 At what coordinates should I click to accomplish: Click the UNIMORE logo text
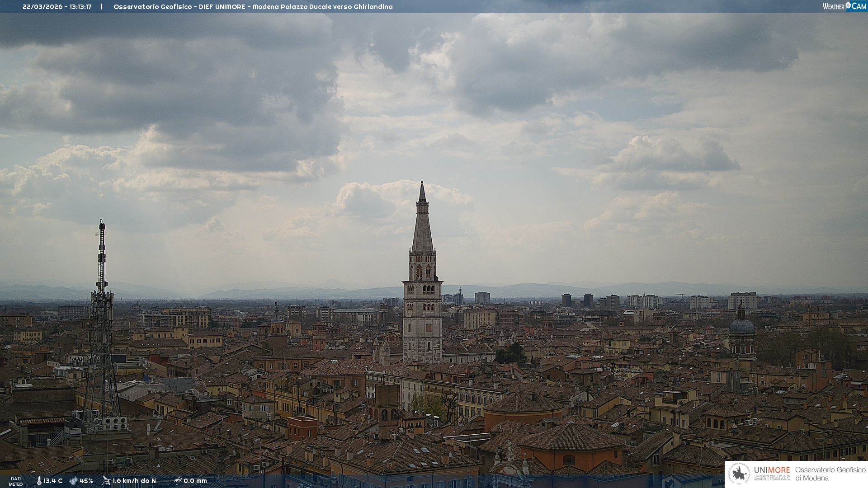coord(772,470)
